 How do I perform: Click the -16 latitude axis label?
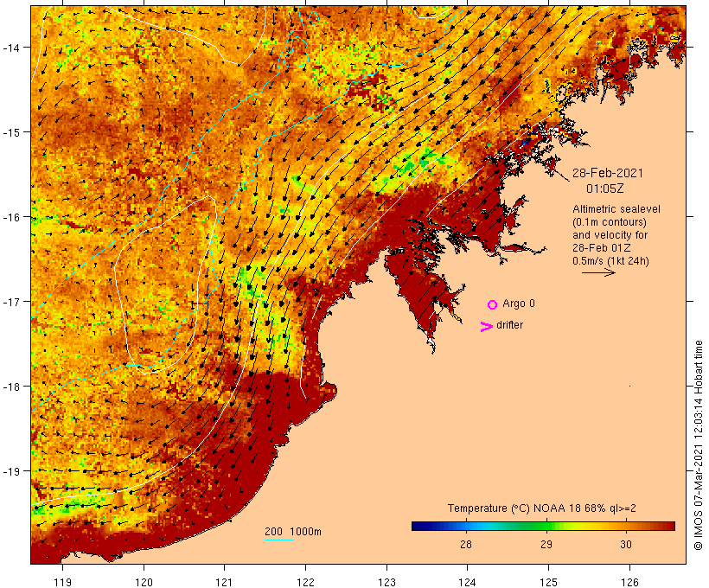pyautogui.click(x=11, y=217)
